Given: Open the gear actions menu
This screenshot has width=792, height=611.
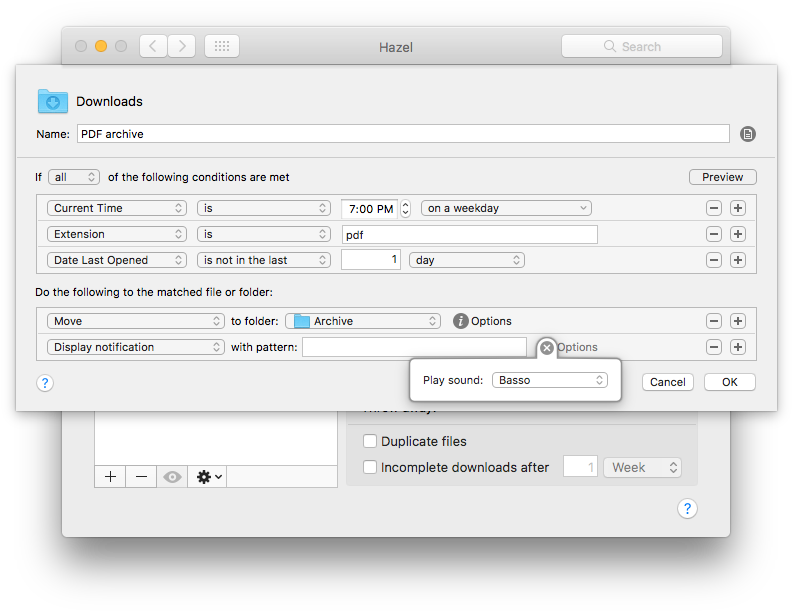Looking at the screenshot, I should point(209,477).
